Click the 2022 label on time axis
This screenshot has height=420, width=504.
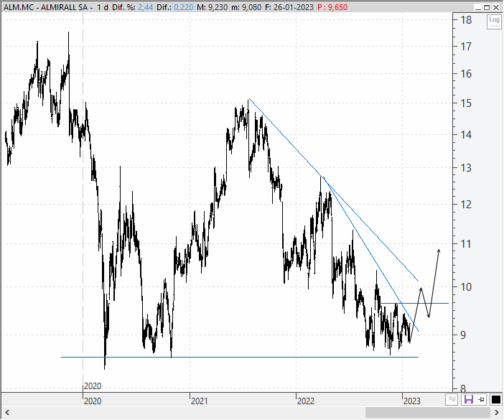[306, 401]
